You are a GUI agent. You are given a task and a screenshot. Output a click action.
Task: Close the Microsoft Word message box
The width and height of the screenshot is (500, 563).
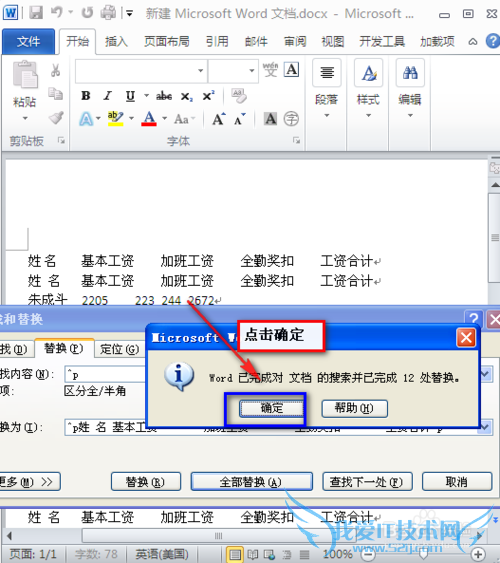point(466,338)
